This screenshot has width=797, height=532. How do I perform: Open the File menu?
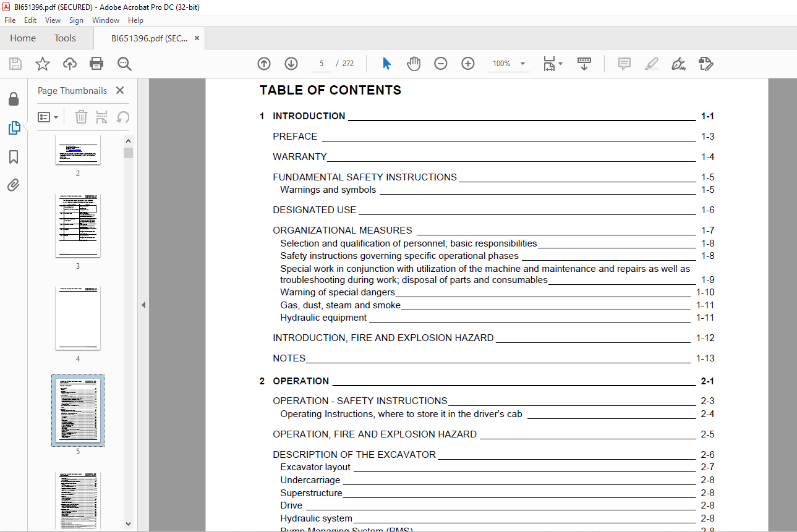click(x=10, y=20)
